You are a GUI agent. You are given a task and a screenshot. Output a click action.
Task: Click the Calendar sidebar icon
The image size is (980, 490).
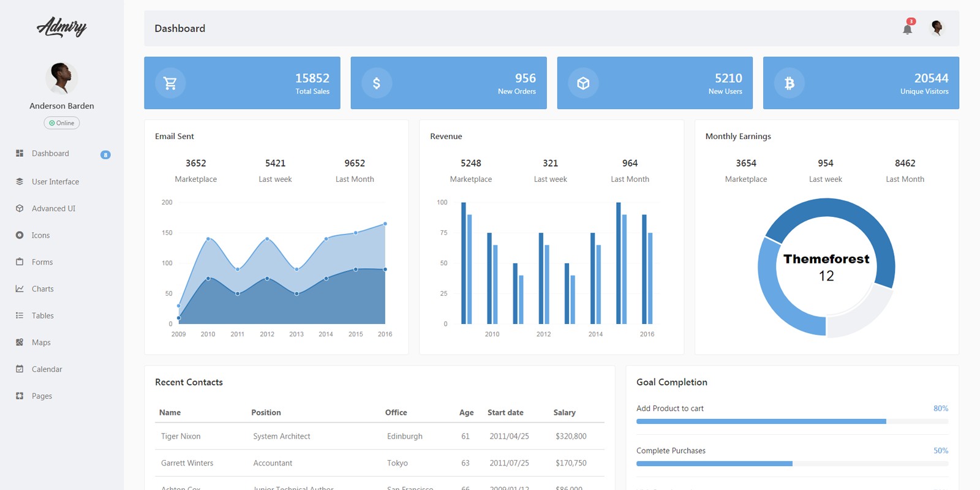(x=20, y=369)
